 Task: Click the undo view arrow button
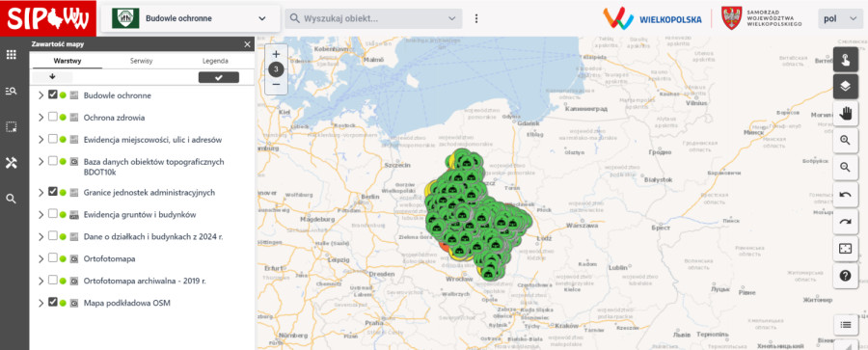(845, 195)
